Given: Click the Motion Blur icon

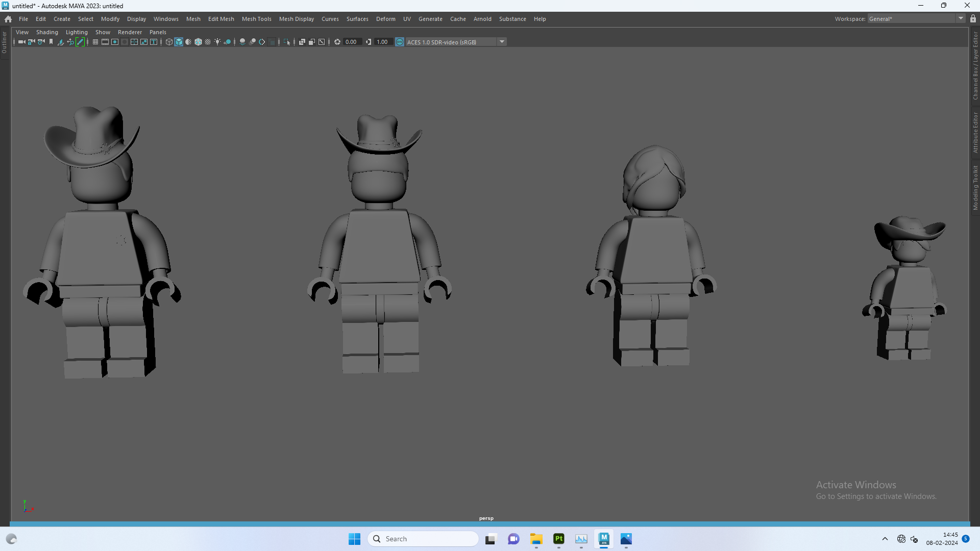Looking at the screenshot, I should [252, 42].
